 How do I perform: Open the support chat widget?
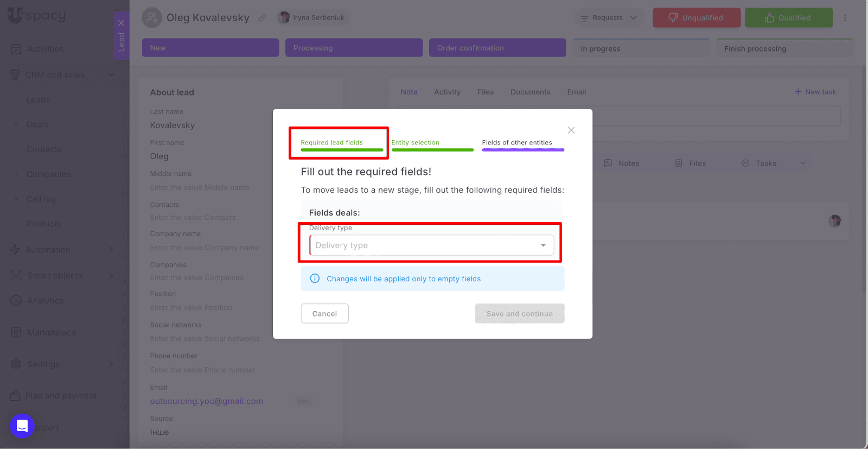[x=22, y=426]
